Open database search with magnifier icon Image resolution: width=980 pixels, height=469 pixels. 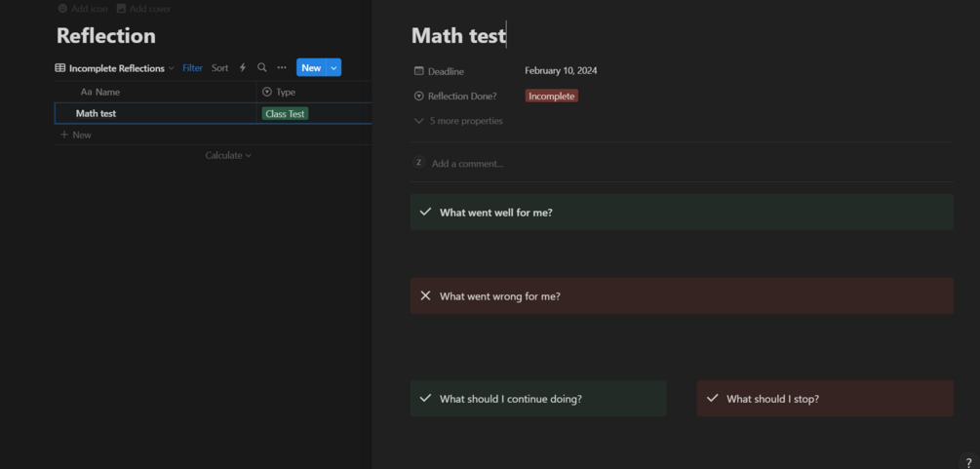262,68
